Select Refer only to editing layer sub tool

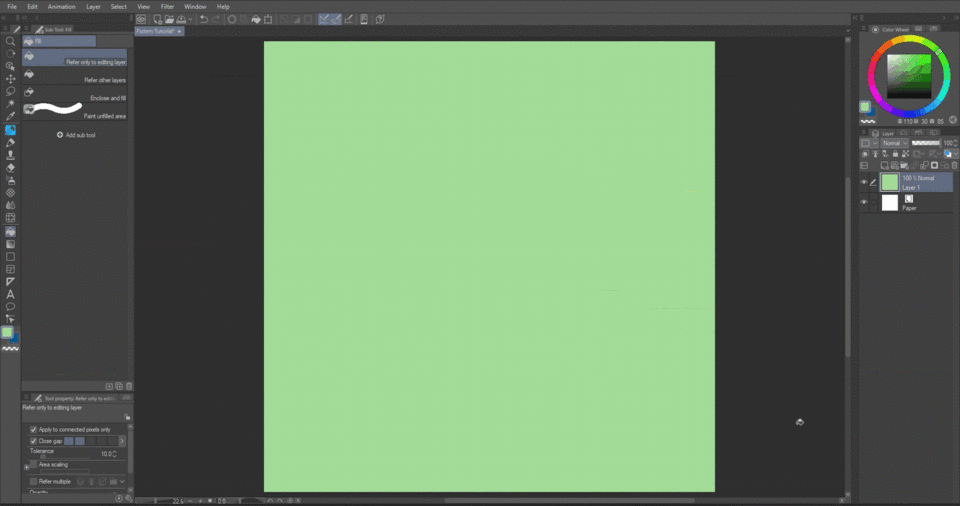click(x=75, y=58)
